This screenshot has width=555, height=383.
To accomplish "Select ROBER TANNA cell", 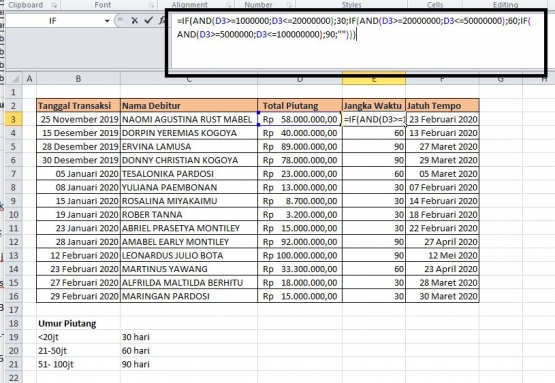I will pos(189,215).
